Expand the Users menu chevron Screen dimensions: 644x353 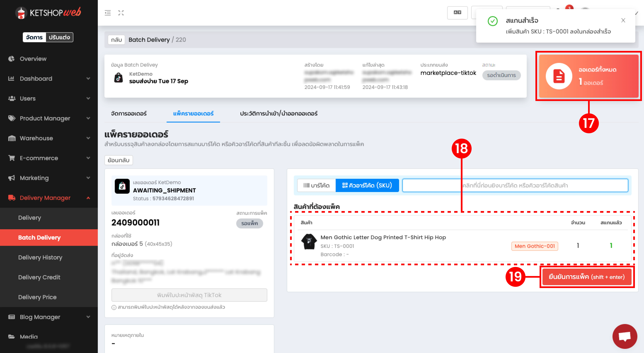pos(88,98)
